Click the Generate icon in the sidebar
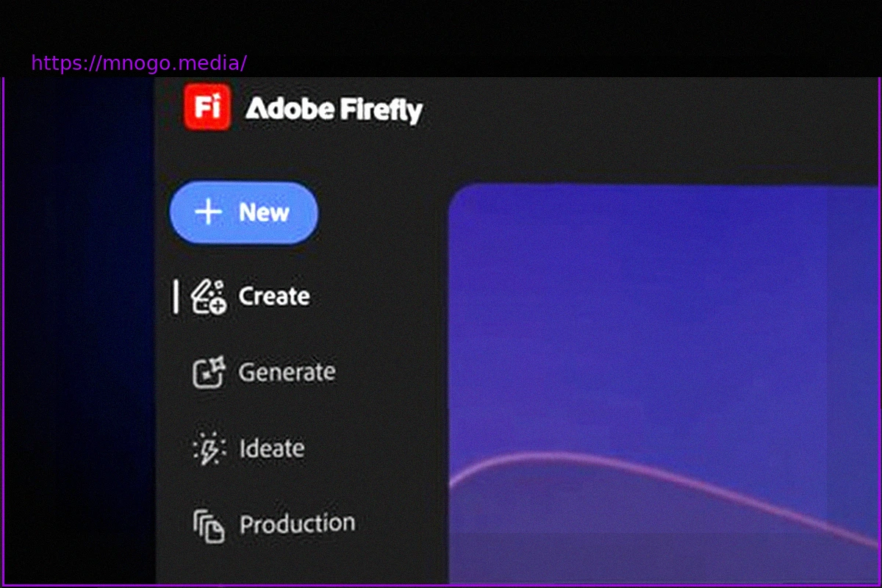The width and height of the screenshot is (882, 588). [208, 373]
